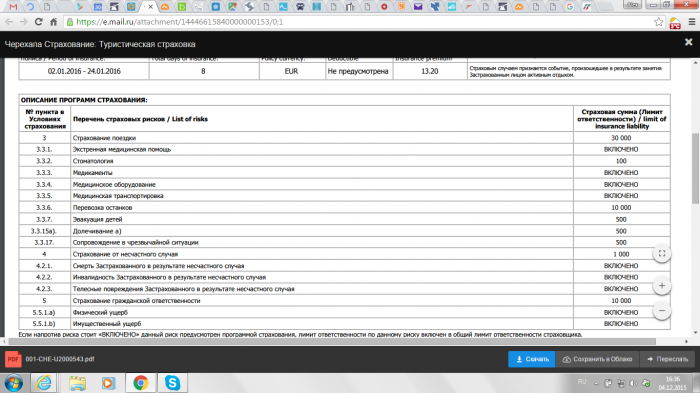Click the vertical scrollbar thumb of the document

[695, 168]
